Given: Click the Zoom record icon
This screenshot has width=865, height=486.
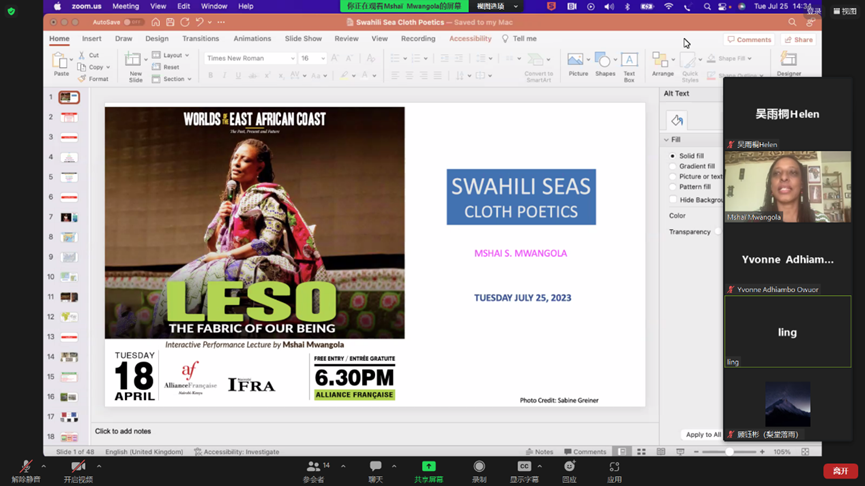Looking at the screenshot, I should click(479, 467).
